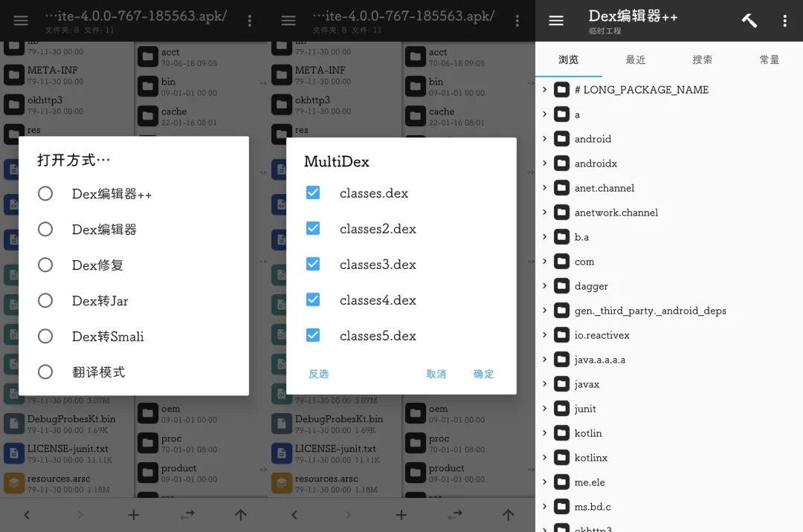Screen dimensions: 803x532
Task: Switch to the 搜索 tab
Action: pos(702,59)
